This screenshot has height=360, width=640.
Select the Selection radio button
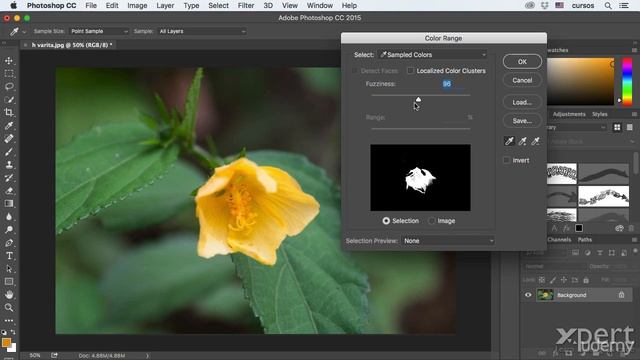point(386,221)
